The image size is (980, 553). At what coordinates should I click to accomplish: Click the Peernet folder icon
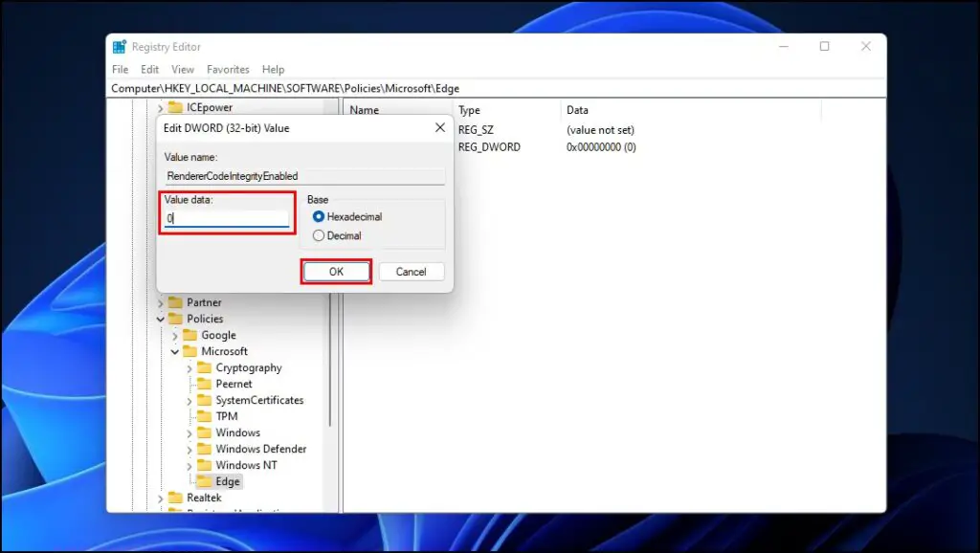coord(205,384)
